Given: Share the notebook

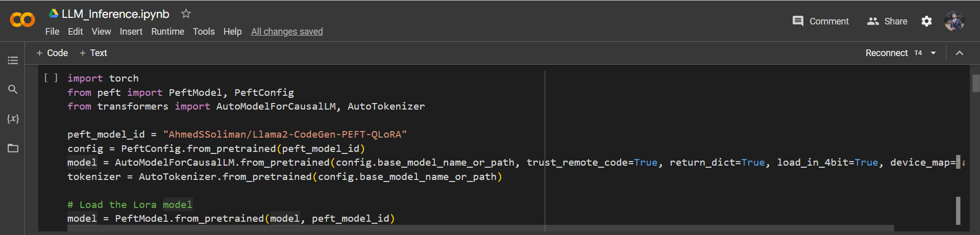Looking at the screenshot, I should point(887,21).
